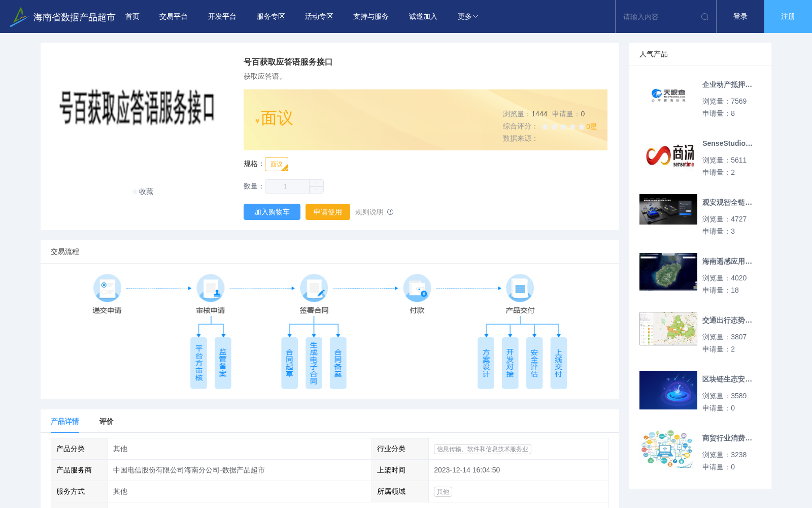This screenshot has width=812, height=508.
Task: Click the quantity input field
Action: pos(287,186)
